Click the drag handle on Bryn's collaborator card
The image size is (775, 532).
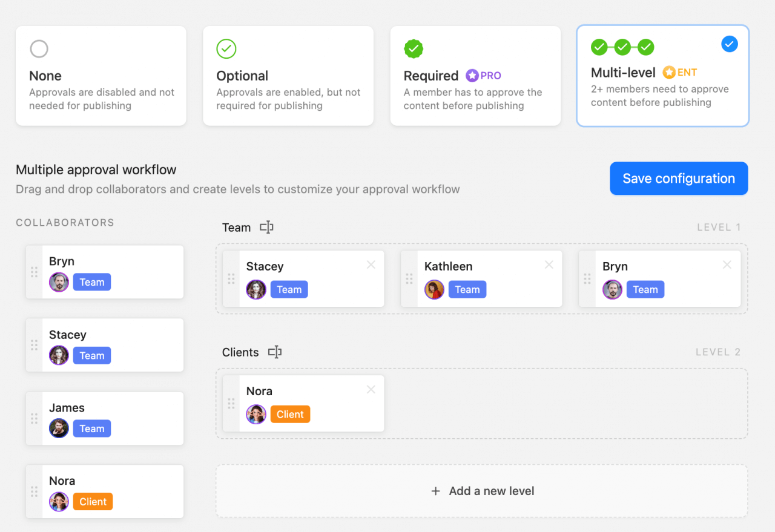(x=35, y=272)
